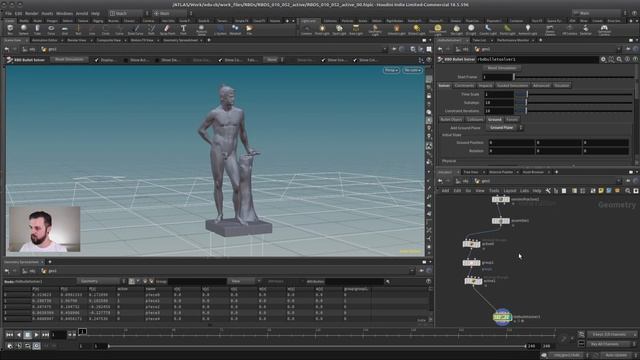Select the Platonic Solids shelf tool
Viewport: 640px width, 360px height.
click(201, 29)
